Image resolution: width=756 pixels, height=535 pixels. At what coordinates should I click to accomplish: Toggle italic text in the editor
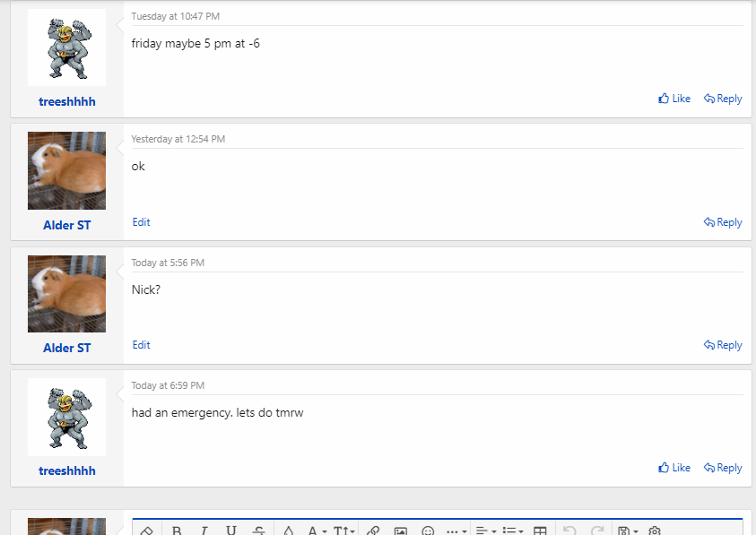204,530
